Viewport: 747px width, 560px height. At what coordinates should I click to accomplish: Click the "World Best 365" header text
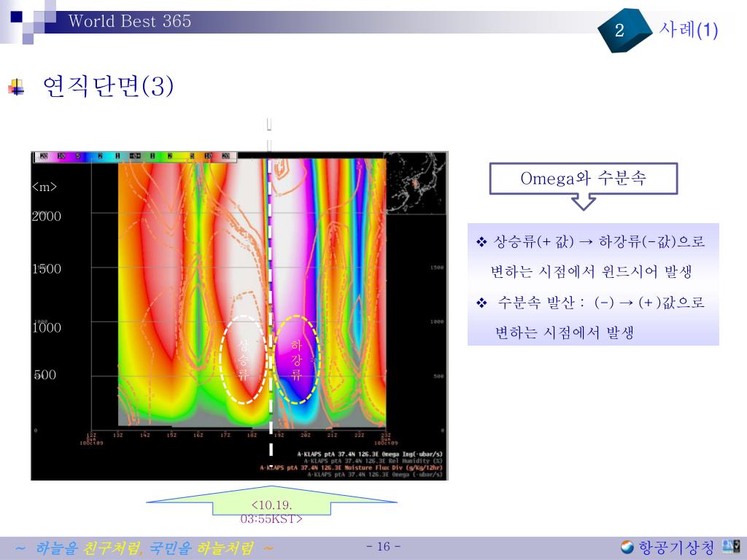(129, 21)
